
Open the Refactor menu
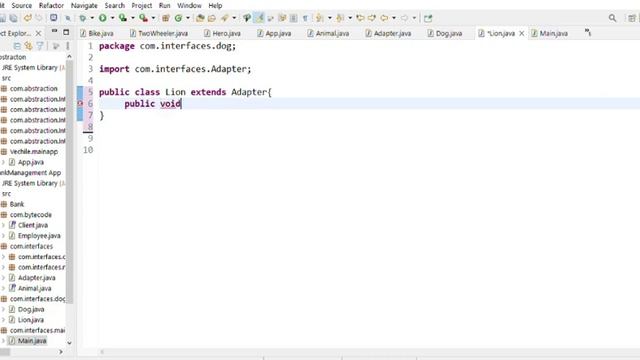click(x=51, y=6)
